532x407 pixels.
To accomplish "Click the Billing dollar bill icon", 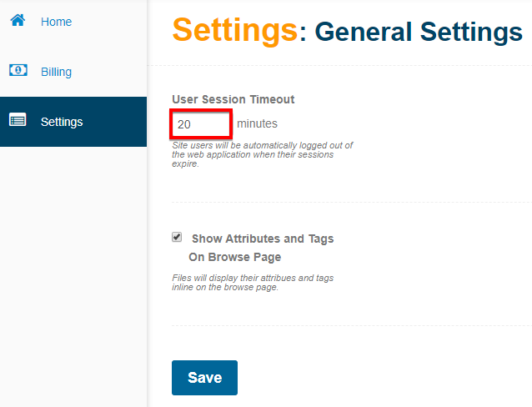I will tap(18, 70).
